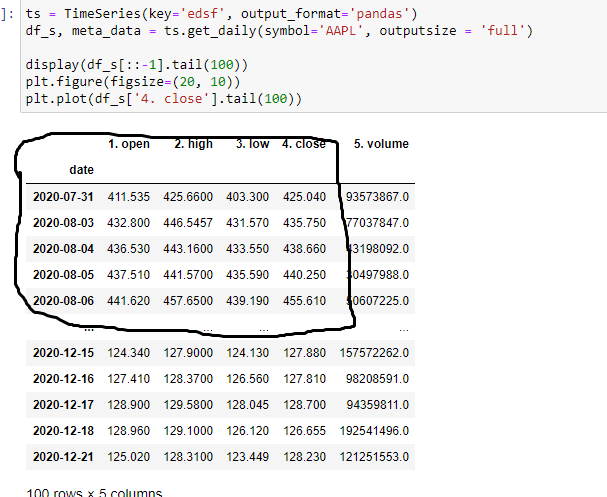The height and width of the screenshot is (497, 607).
Task: Click low value 403.300
Action: [247, 197]
